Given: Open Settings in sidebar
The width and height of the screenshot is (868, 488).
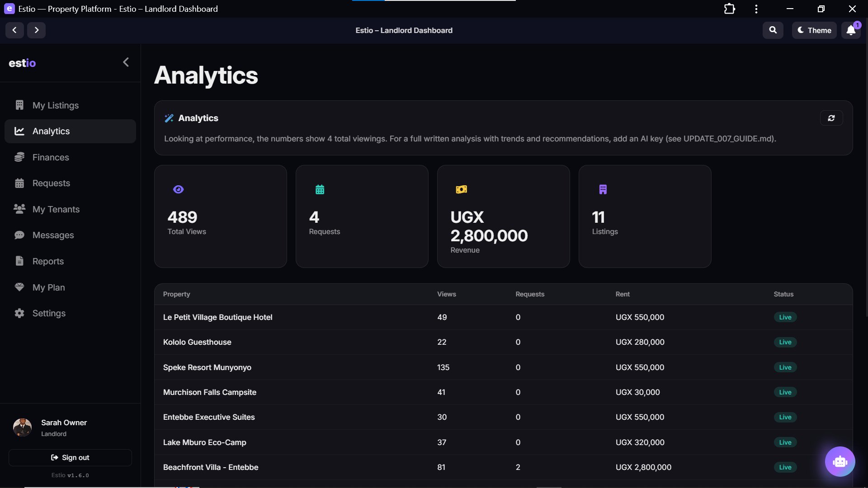Looking at the screenshot, I should tap(70, 313).
